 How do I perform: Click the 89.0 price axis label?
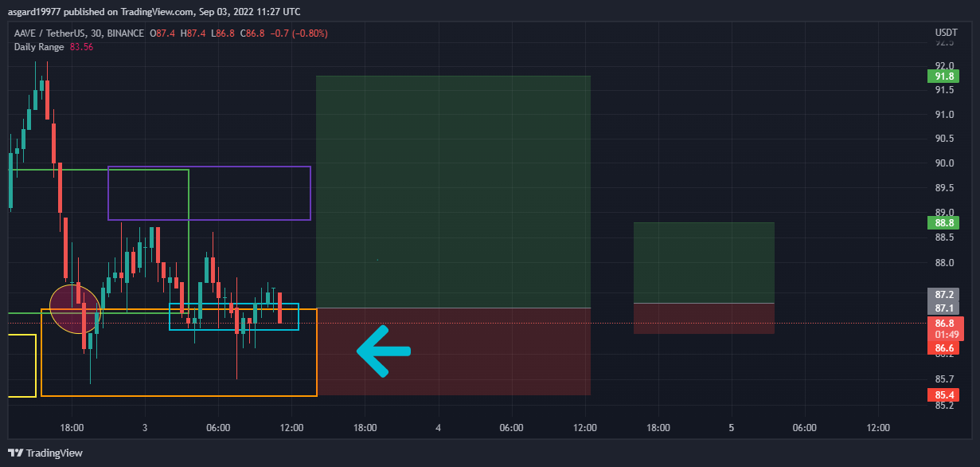pyautogui.click(x=944, y=212)
